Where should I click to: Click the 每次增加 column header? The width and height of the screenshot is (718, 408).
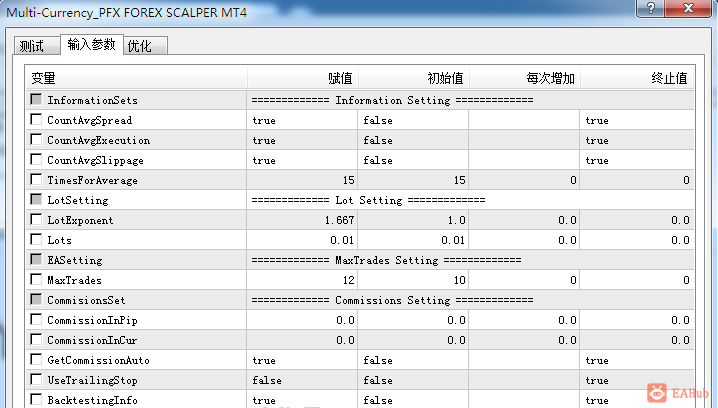click(x=525, y=78)
